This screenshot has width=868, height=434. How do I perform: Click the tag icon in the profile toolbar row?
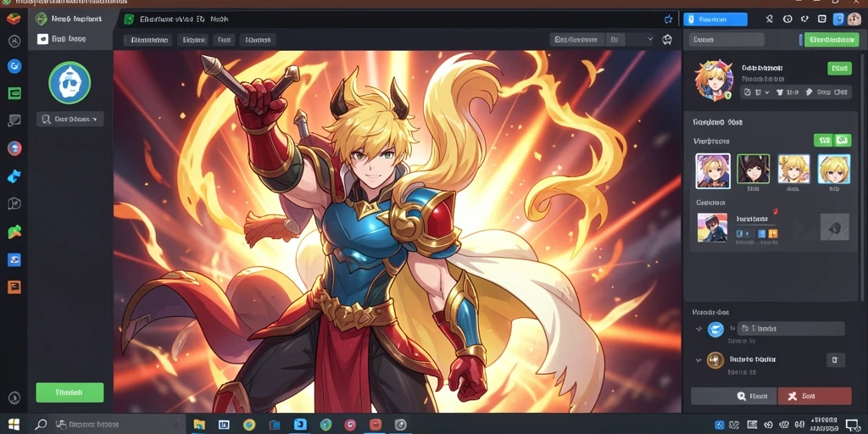click(808, 92)
